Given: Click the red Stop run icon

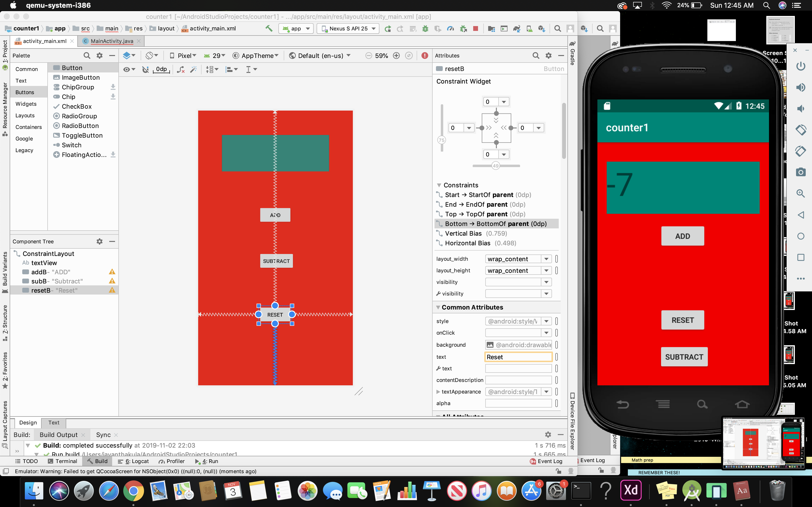Looking at the screenshot, I should click(x=475, y=28).
